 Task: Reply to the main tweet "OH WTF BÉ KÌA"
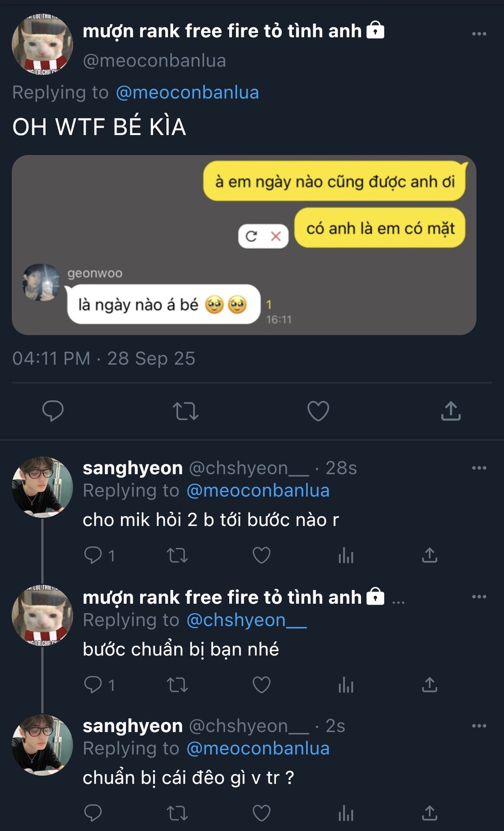[x=53, y=411]
